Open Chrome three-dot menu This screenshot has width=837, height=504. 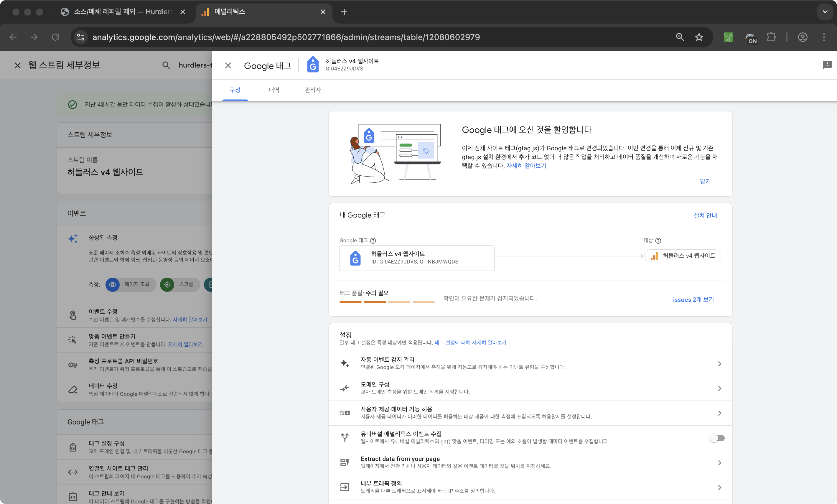(824, 37)
